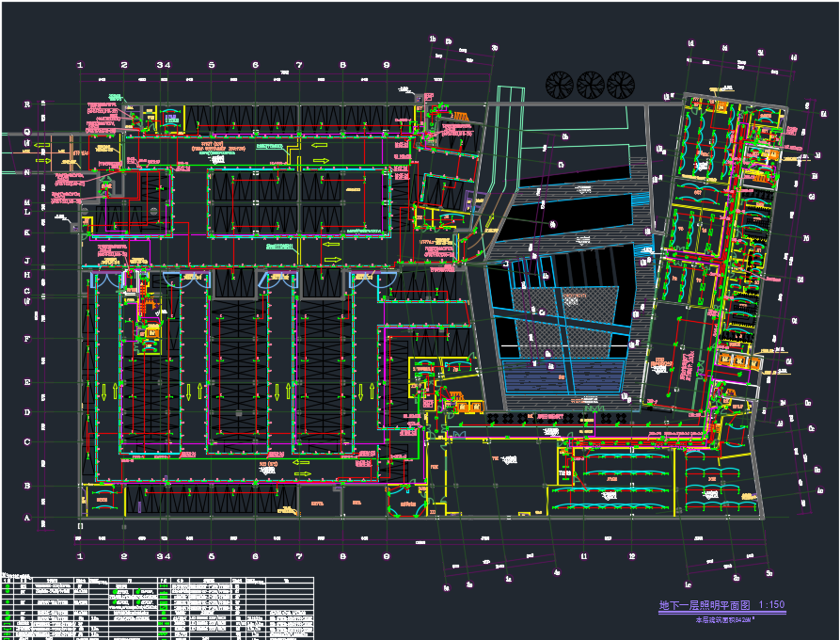Select the blue striped hatch in central atrium
This screenshot has width=840, height=640.
(563, 378)
